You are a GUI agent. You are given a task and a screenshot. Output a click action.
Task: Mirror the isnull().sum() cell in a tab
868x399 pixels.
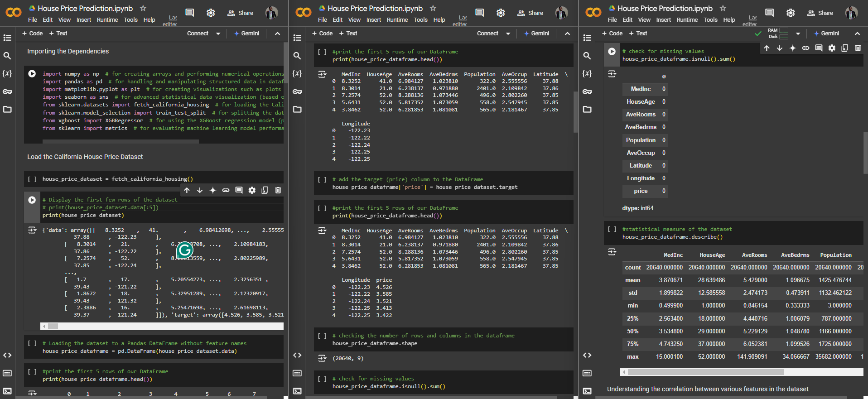pyautogui.click(x=845, y=48)
